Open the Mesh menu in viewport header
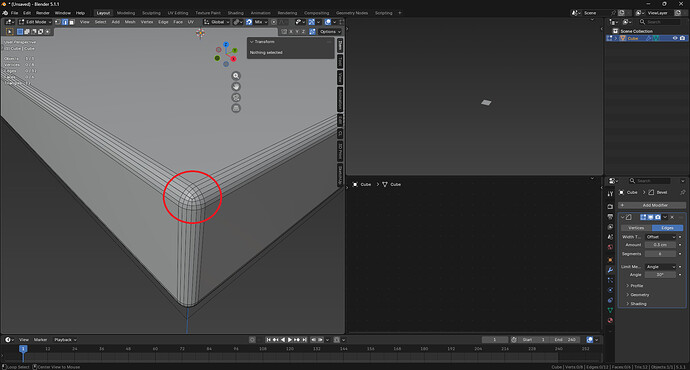The height and width of the screenshot is (370, 690). coord(130,22)
